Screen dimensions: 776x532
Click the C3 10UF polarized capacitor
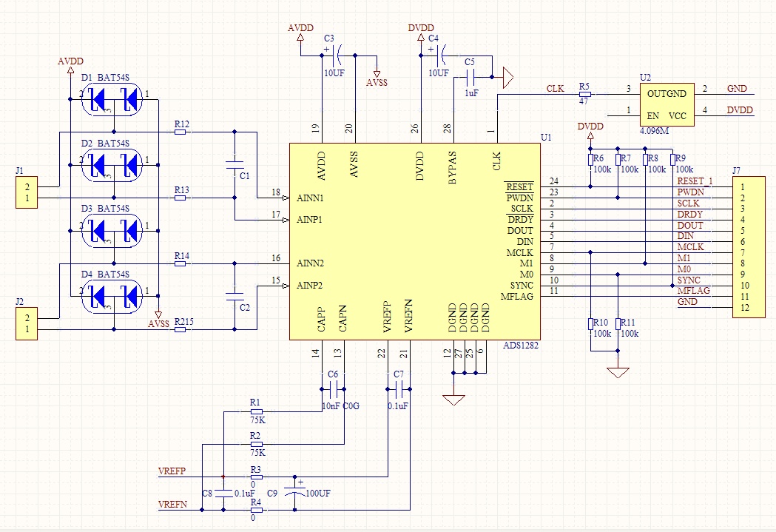pyautogui.click(x=338, y=55)
